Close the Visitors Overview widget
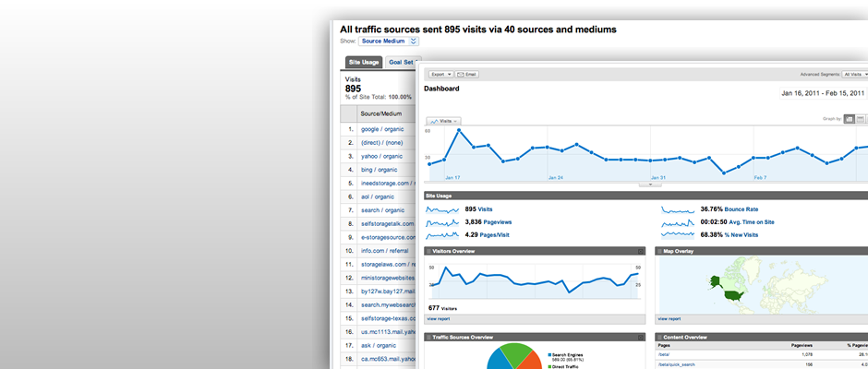The height and width of the screenshot is (369, 868). (x=641, y=252)
